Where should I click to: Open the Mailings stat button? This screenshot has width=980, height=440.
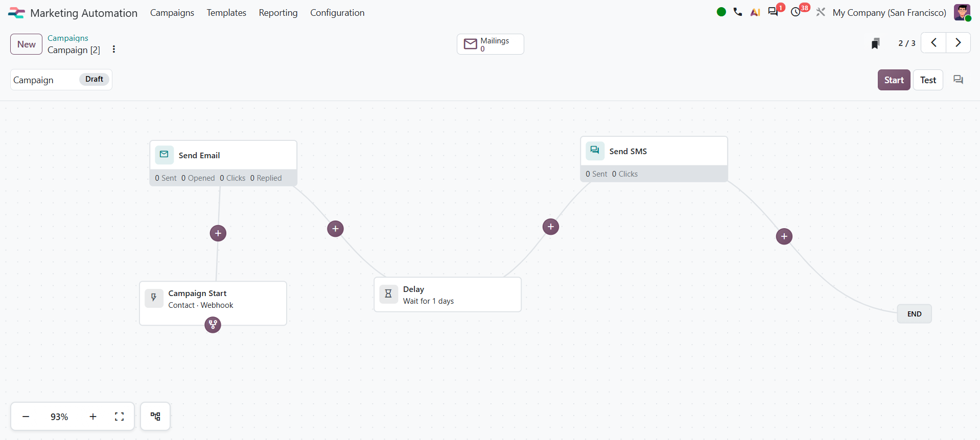[x=491, y=44]
